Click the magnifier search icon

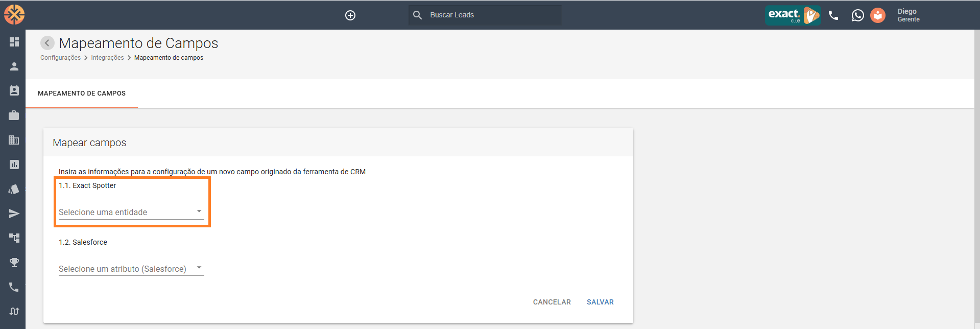click(417, 15)
